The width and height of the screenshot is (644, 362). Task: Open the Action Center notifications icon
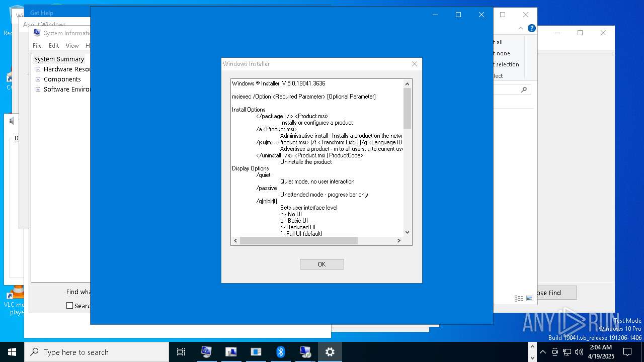pyautogui.click(x=627, y=352)
